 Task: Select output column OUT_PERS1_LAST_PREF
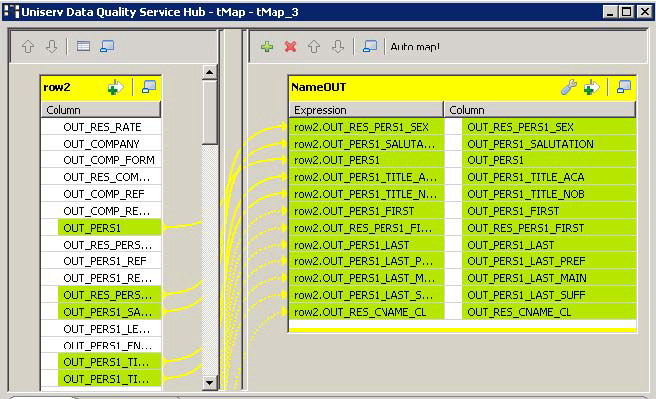549,261
